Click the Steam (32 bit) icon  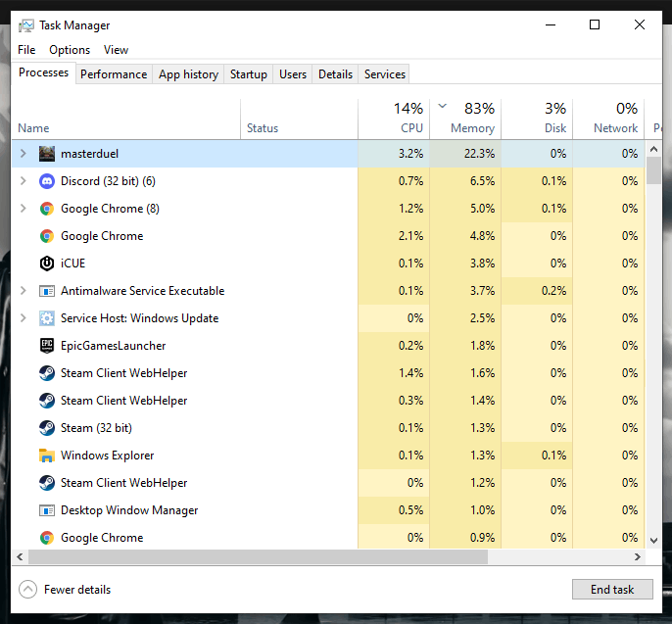tap(47, 428)
